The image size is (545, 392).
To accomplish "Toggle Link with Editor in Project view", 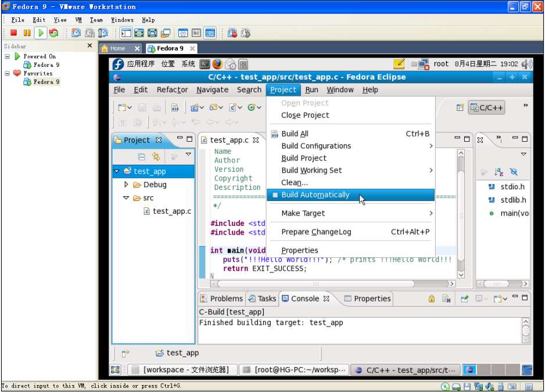I will tap(156, 157).
